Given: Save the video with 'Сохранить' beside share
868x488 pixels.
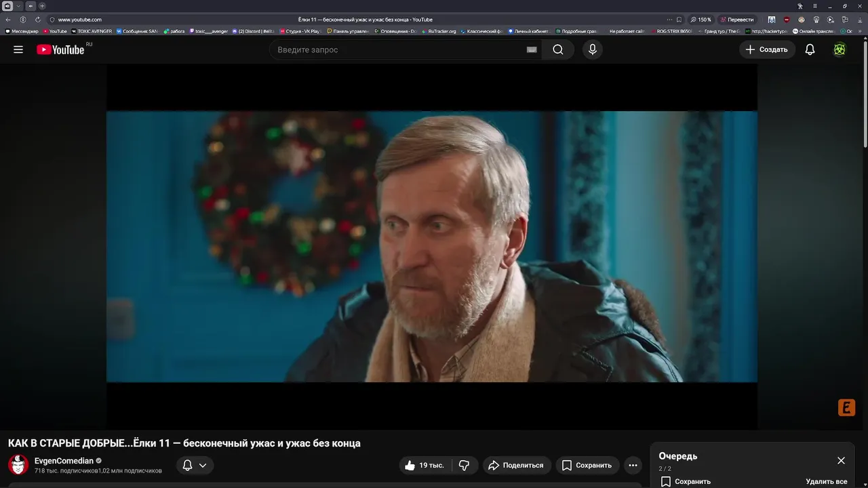Looking at the screenshot, I should (x=587, y=465).
